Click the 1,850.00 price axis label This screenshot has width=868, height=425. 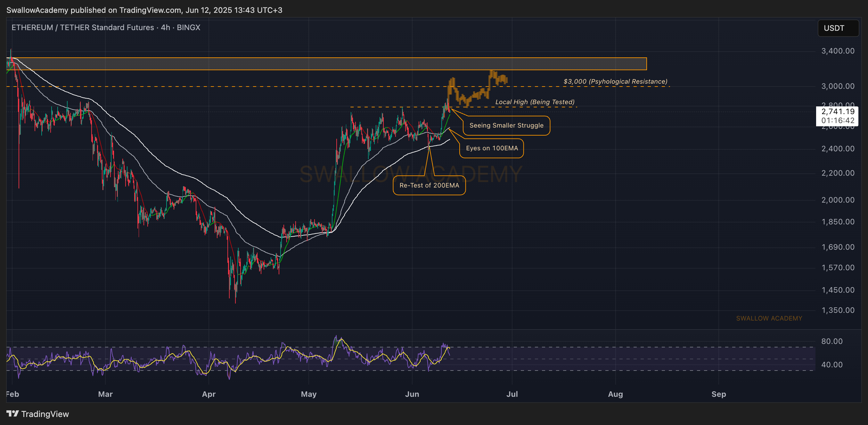pyautogui.click(x=838, y=222)
